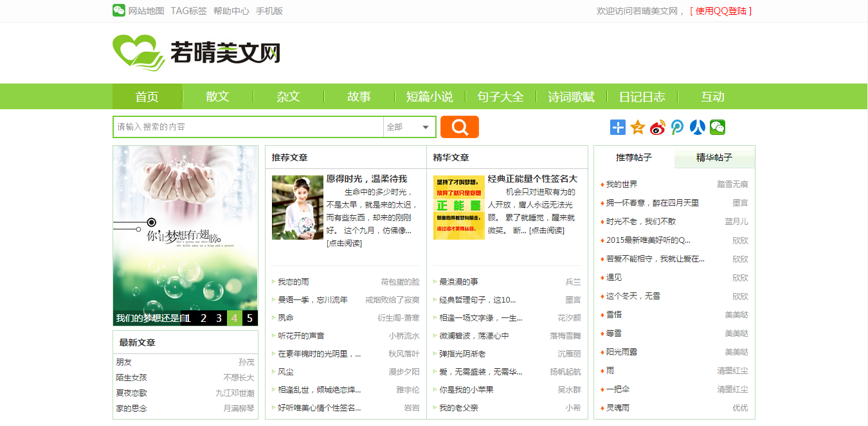Image resolution: width=868 pixels, height=426 pixels.
Task: Open the latest article 陌生女孩
Action: click(x=131, y=378)
